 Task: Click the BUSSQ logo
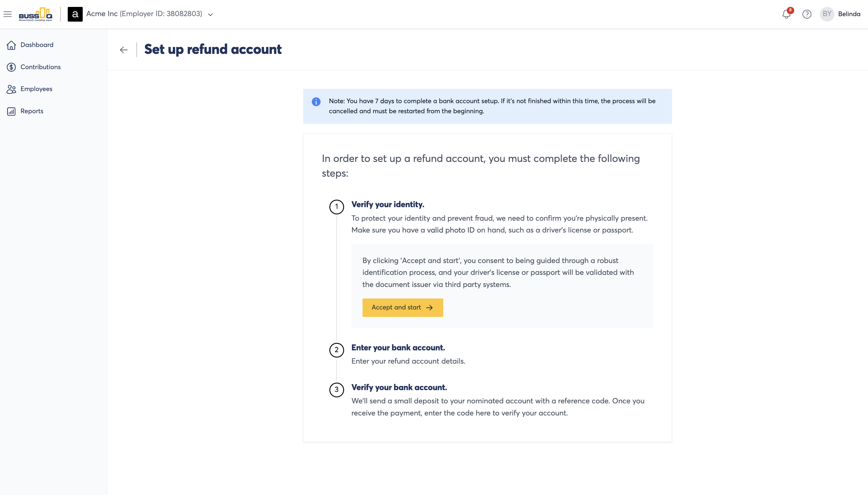pos(36,14)
